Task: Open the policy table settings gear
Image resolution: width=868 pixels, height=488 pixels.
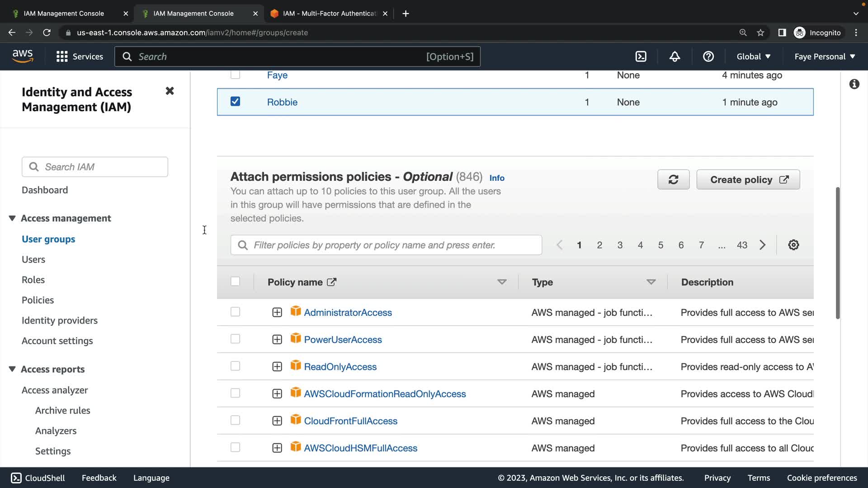Action: point(793,245)
